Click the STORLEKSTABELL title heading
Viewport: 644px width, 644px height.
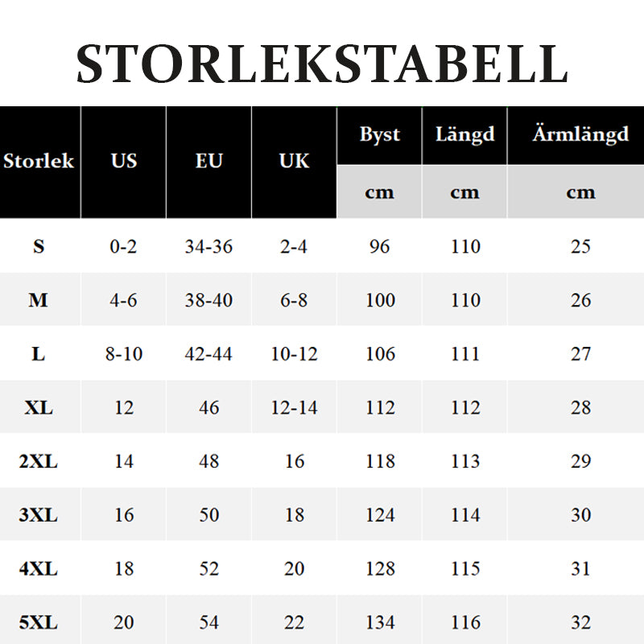[322, 64]
